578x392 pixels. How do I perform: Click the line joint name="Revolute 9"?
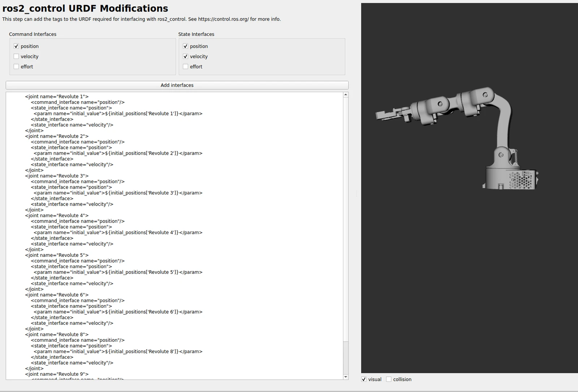pos(57,374)
